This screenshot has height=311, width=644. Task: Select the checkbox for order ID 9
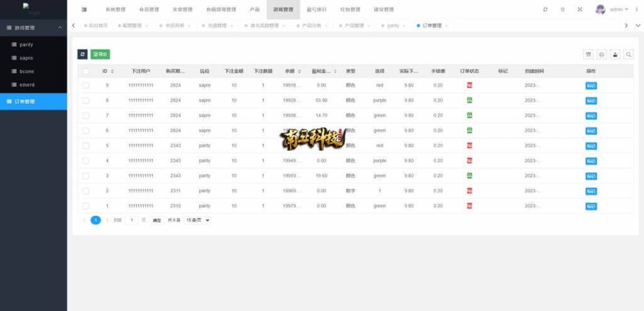[86, 85]
